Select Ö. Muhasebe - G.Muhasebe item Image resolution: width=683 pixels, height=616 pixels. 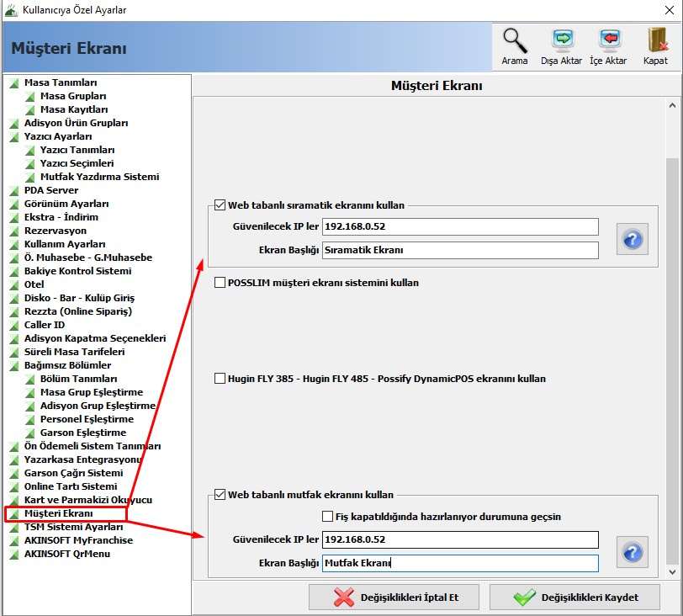point(88,258)
